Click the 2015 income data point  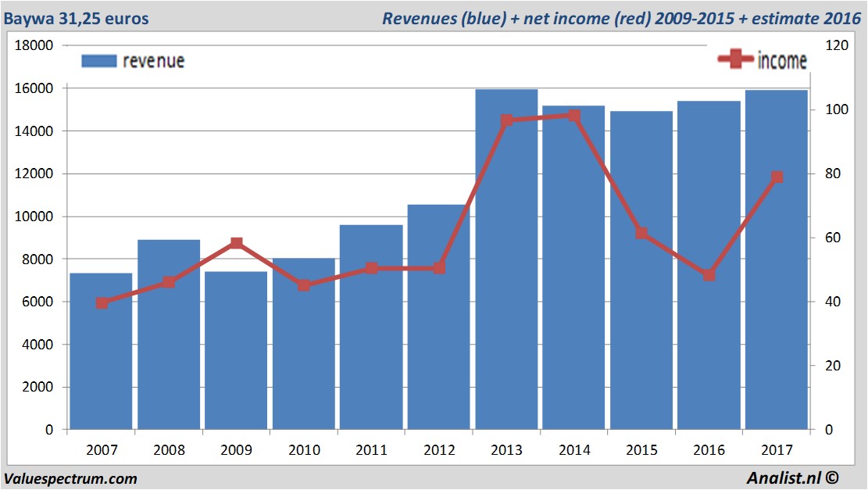coord(641,233)
